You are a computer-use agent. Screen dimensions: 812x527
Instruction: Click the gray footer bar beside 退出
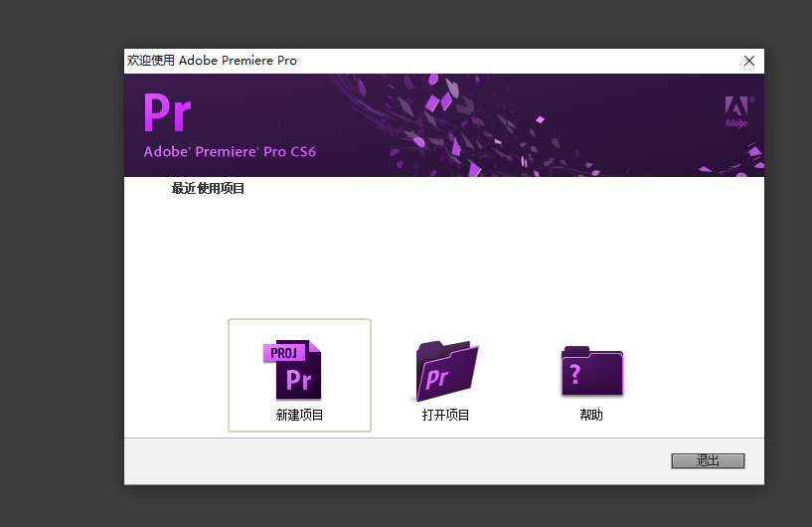pos(398,461)
